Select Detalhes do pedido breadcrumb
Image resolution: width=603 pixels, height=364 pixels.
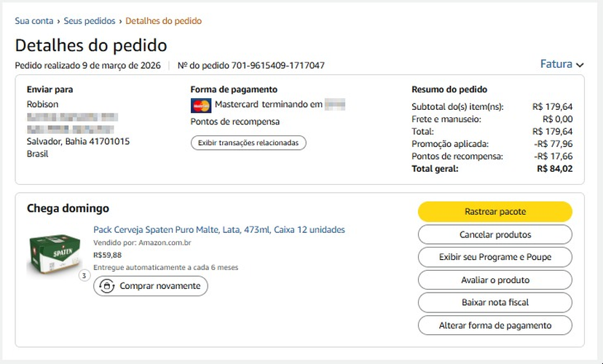pos(163,21)
